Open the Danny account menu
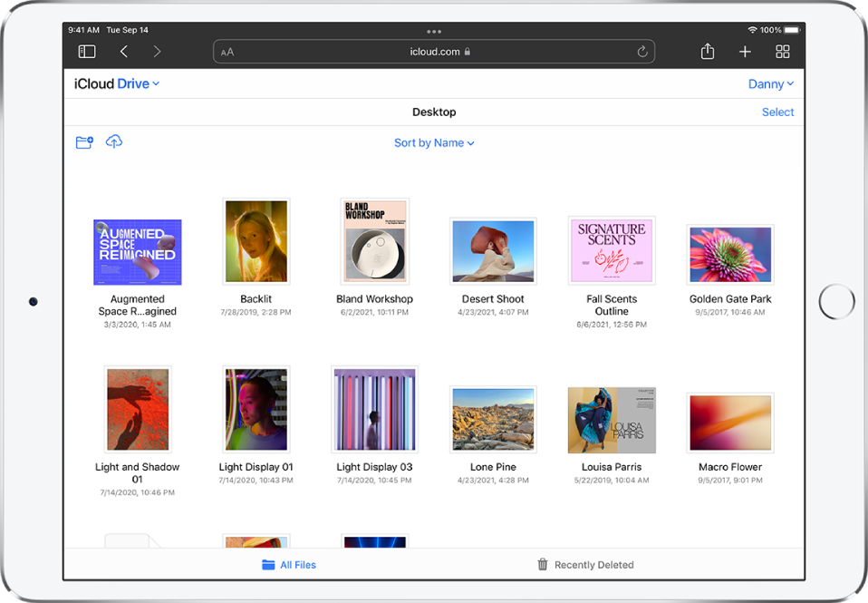Image resolution: width=868 pixels, height=603 pixels. [x=771, y=83]
